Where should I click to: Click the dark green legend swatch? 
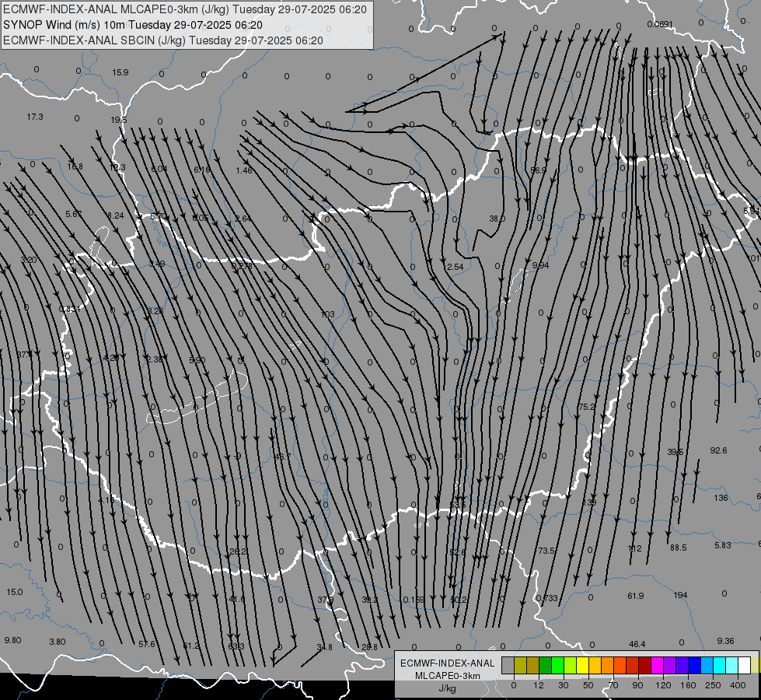(546, 665)
